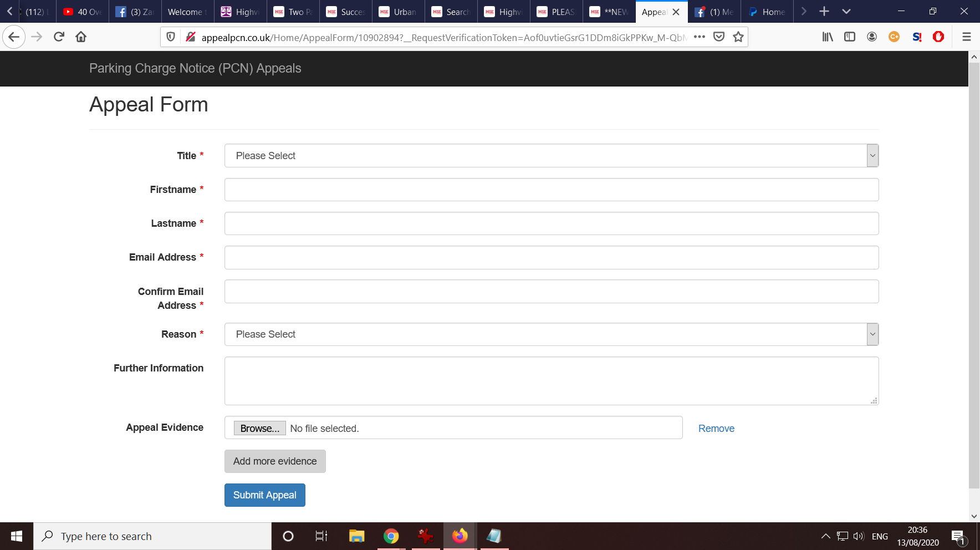This screenshot has height=550, width=980.
Task: Open the list all tabs chevron
Action: click(x=846, y=12)
